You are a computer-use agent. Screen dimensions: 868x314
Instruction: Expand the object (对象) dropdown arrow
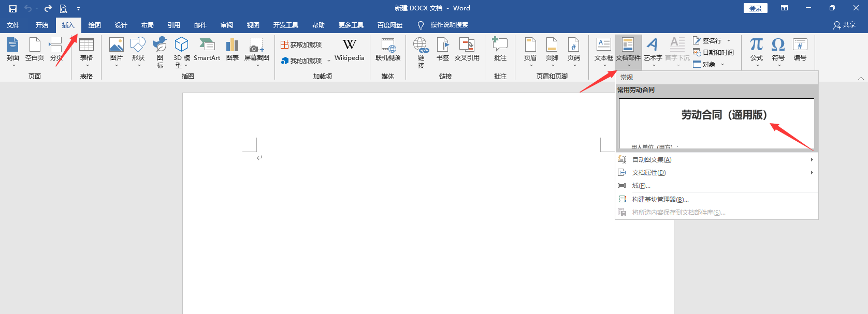[722, 65]
